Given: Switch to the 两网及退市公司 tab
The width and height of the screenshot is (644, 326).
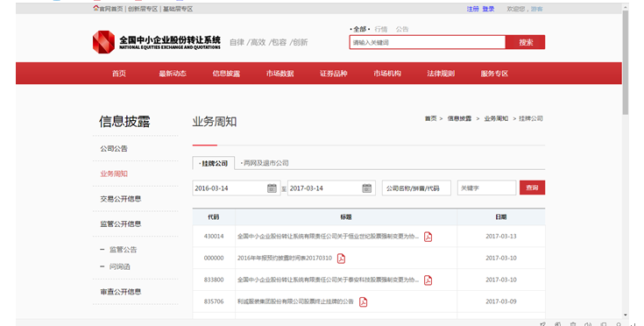Looking at the screenshot, I should tap(265, 163).
